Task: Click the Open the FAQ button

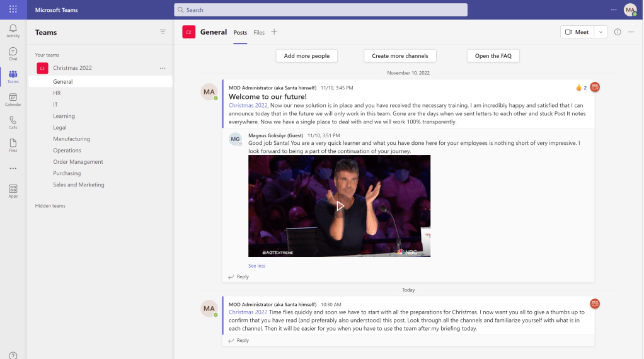Action: pos(493,56)
